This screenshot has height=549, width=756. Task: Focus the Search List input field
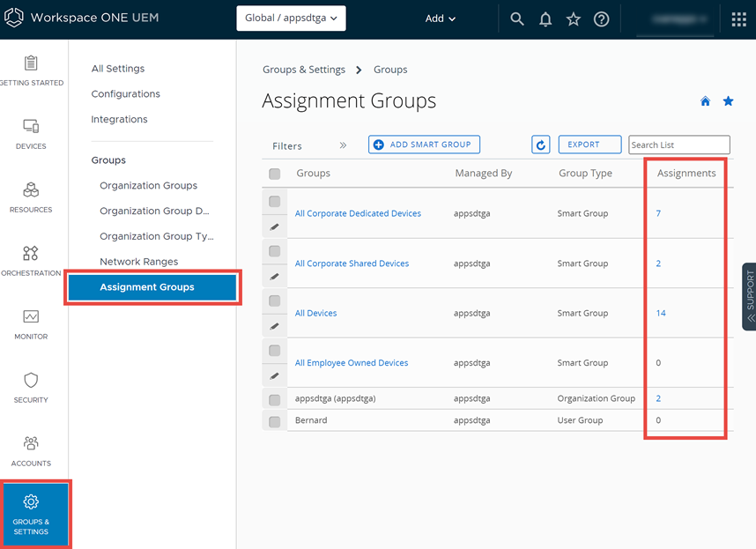click(678, 145)
